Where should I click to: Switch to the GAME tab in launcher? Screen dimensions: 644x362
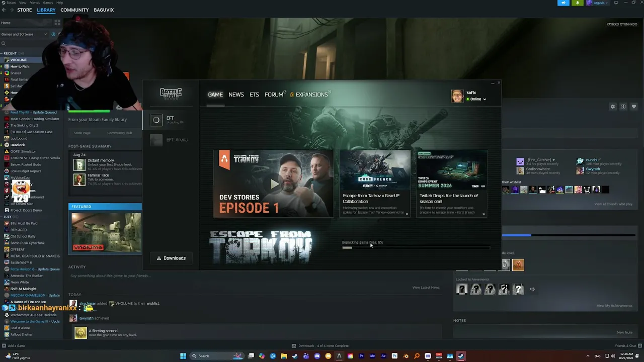pyautogui.click(x=215, y=95)
